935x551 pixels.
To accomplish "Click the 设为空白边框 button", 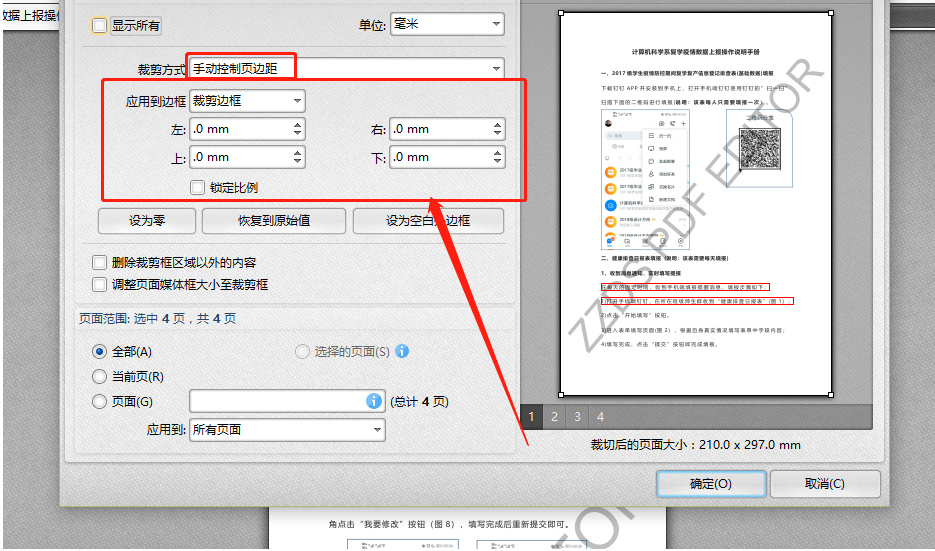I will tap(428, 221).
